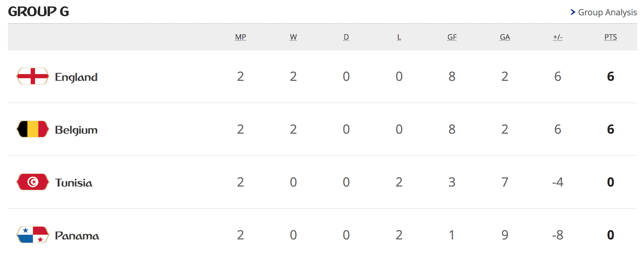Select the Tunisia team name
The width and height of the screenshot is (644, 259).
coord(73,183)
